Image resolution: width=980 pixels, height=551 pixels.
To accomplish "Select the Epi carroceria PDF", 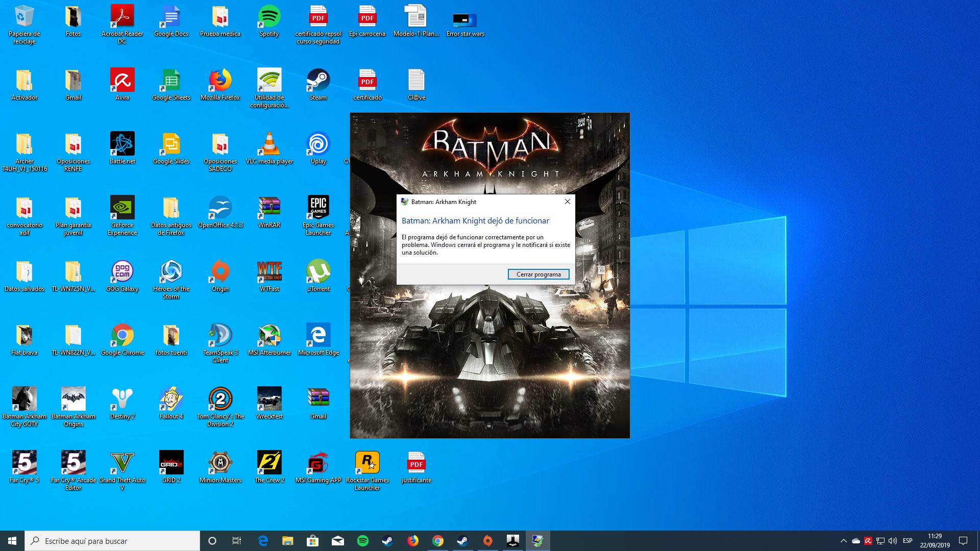I will click(x=367, y=21).
